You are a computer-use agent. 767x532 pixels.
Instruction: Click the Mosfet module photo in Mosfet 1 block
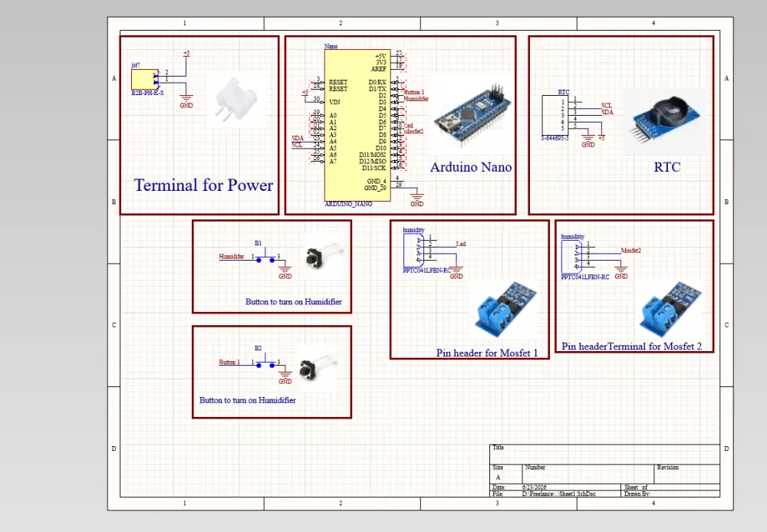[x=505, y=308]
